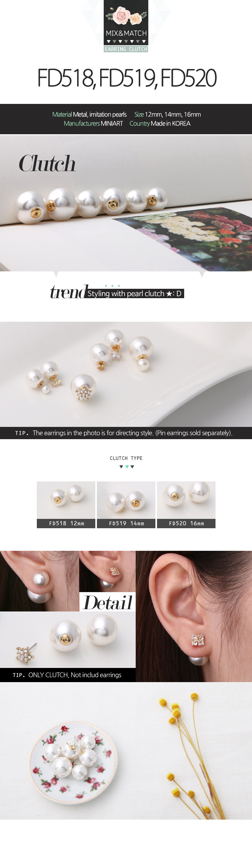
Task: Click the MIX&MATCH rose logo
Action: coord(126,23)
